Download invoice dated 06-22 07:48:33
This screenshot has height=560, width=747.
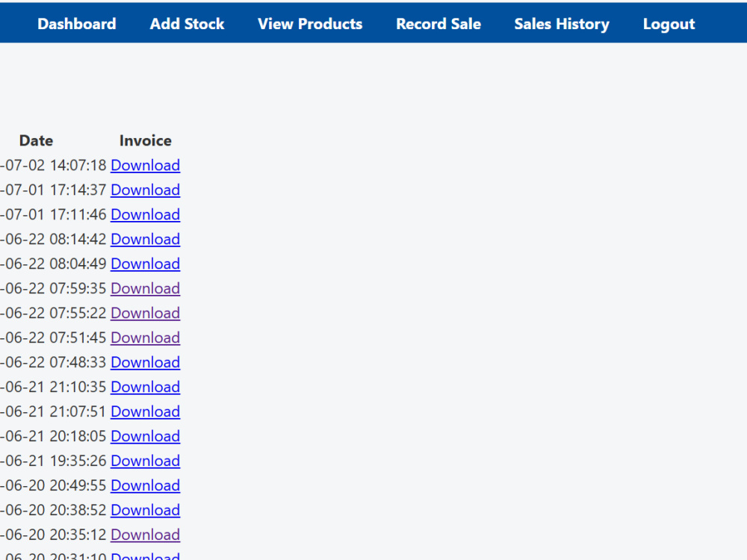(146, 362)
